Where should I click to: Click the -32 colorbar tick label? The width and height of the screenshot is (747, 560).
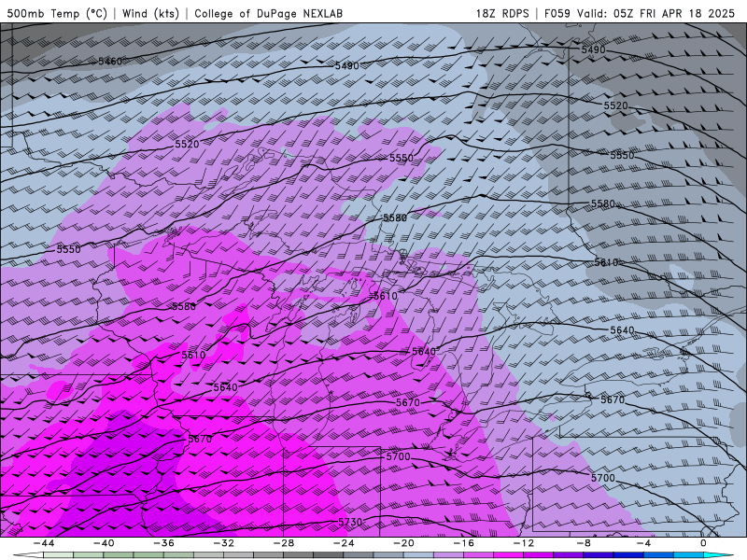point(223,543)
